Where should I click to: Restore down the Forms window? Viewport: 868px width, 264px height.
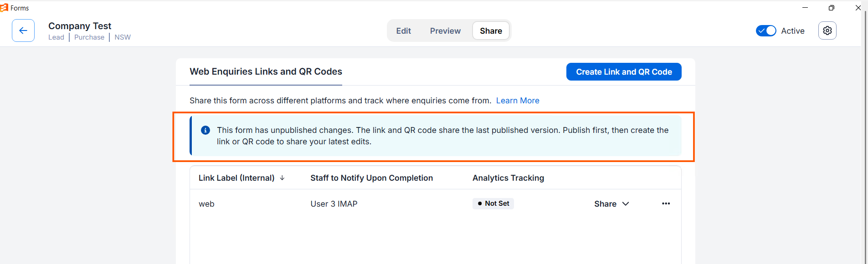click(x=832, y=8)
